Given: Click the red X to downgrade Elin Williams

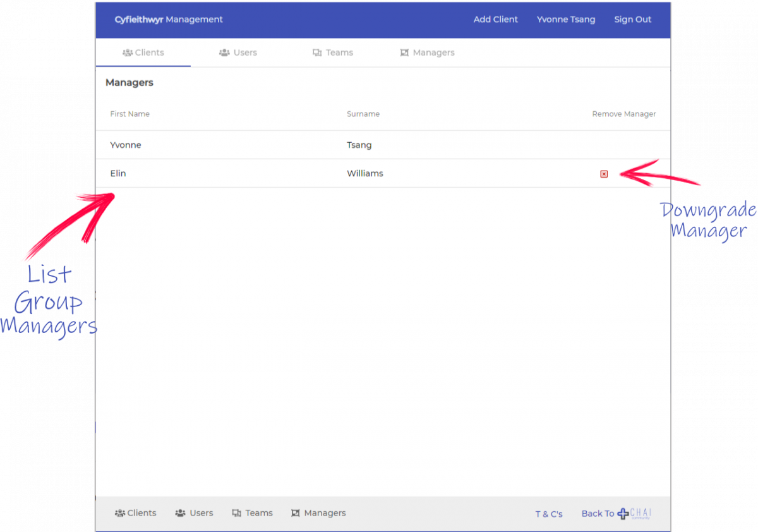Looking at the screenshot, I should 604,174.
